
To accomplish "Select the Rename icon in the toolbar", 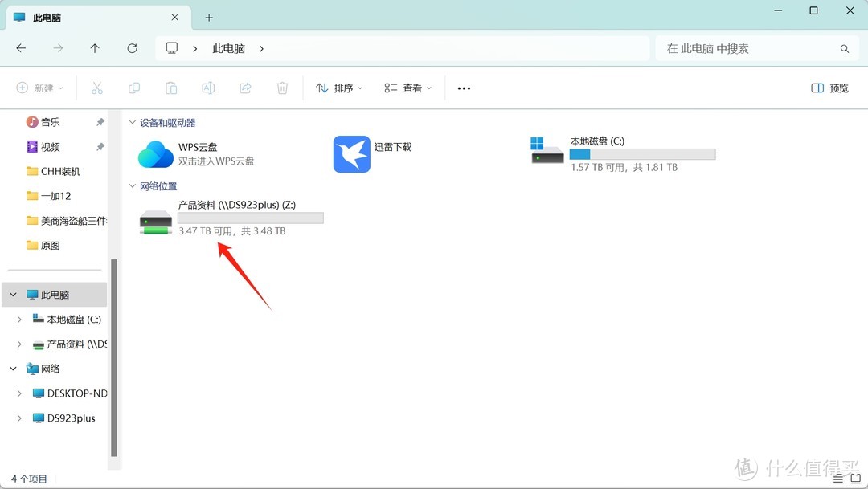I will click(208, 88).
